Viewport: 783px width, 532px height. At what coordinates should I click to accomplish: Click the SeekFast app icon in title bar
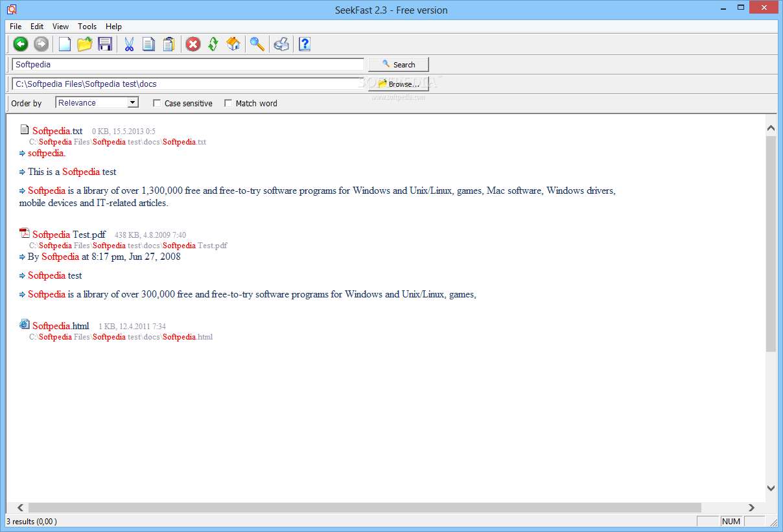(12, 10)
